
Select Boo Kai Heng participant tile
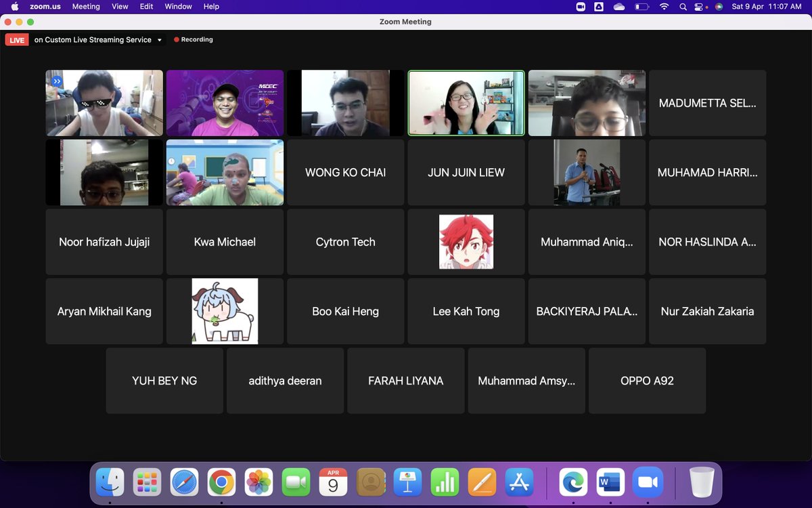346,312
